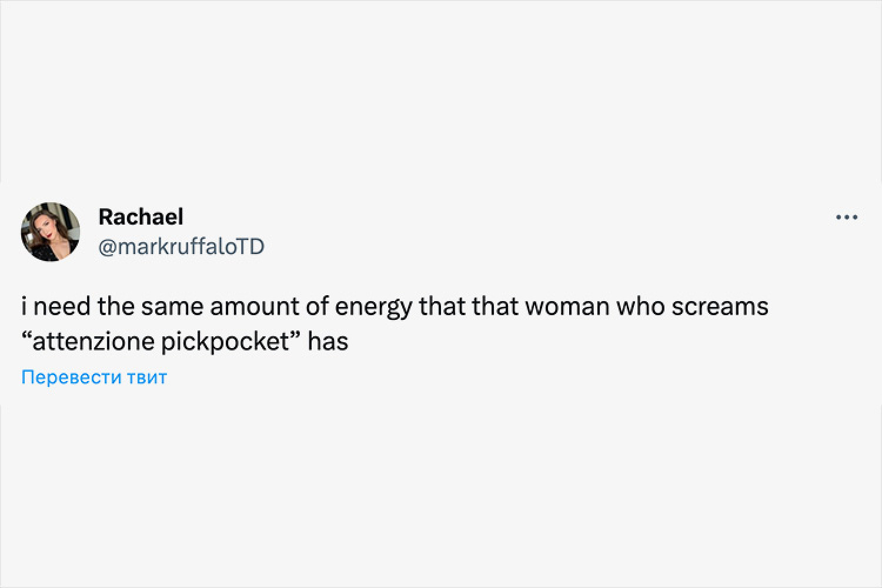The image size is (882, 588).
Task: Click the lowercase "i" starting the tweet
Action: pos(24,307)
